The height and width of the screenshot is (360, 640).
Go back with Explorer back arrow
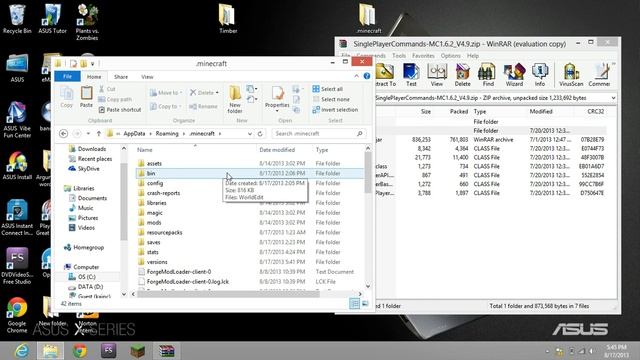64,133
